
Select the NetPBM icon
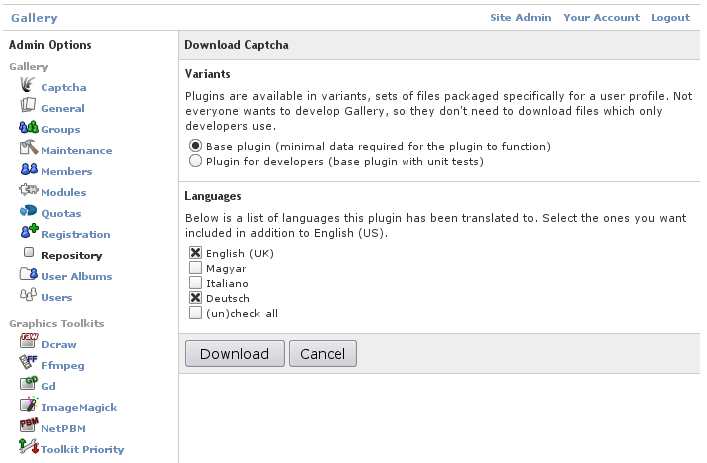[x=29, y=425]
